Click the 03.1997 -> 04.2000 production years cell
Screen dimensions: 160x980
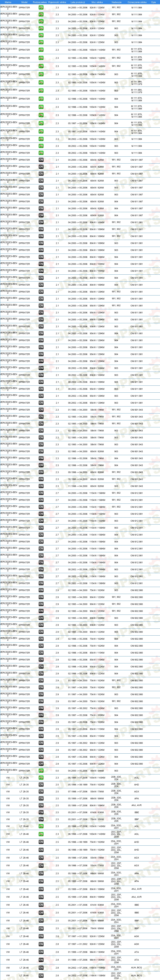click(78, 701)
